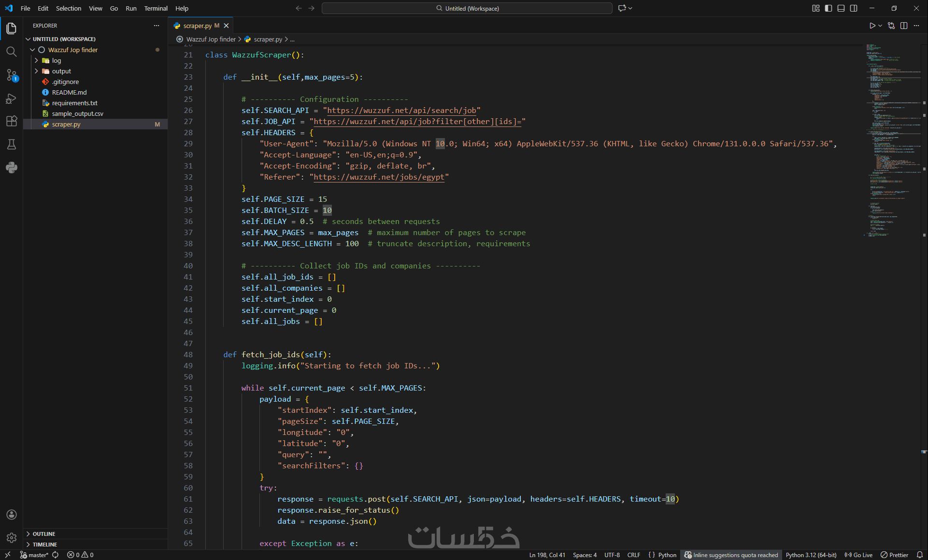Click Go Live in status bar
Viewport: 928px width, 560px height.
tap(858, 555)
